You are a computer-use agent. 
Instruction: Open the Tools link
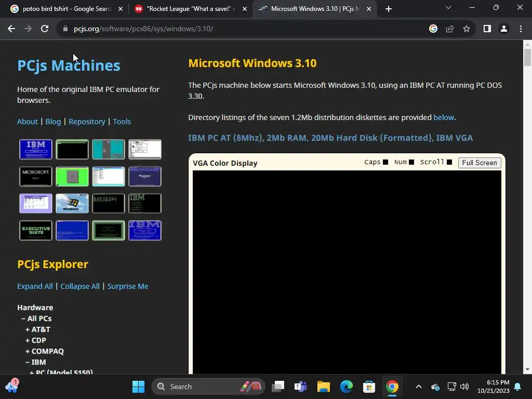coord(122,122)
